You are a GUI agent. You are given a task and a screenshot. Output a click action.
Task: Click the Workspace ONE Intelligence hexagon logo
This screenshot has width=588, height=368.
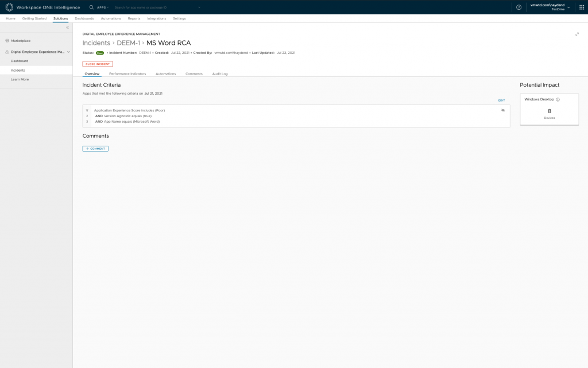(9, 7)
